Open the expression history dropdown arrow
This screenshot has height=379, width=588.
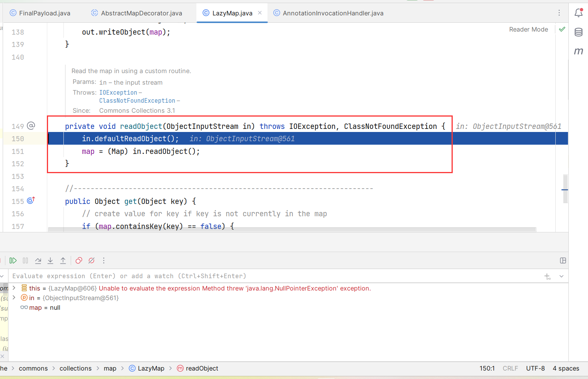point(561,276)
